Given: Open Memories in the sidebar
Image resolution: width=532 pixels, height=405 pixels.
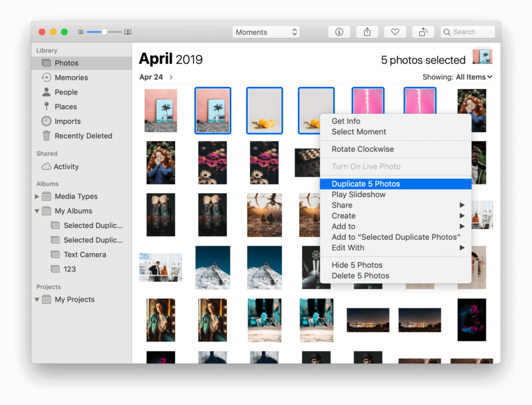Looking at the screenshot, I should [x=71, y=77].
